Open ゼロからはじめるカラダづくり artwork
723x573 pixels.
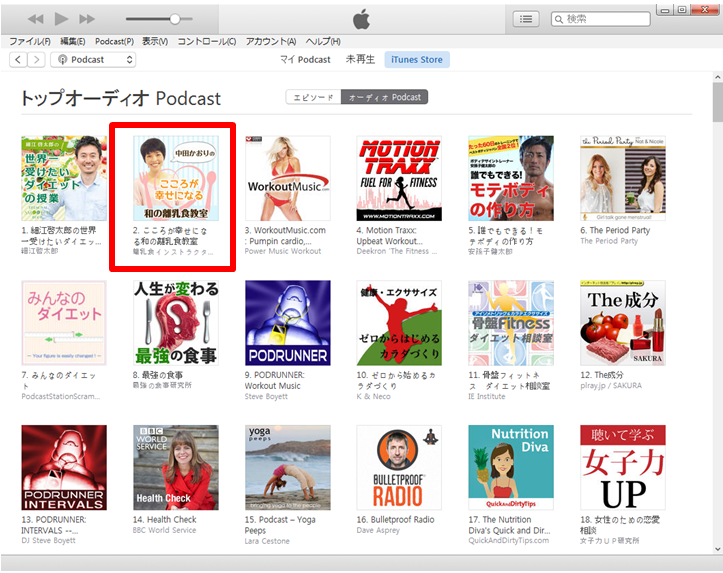pyautogui.click(x=399, y=323)
